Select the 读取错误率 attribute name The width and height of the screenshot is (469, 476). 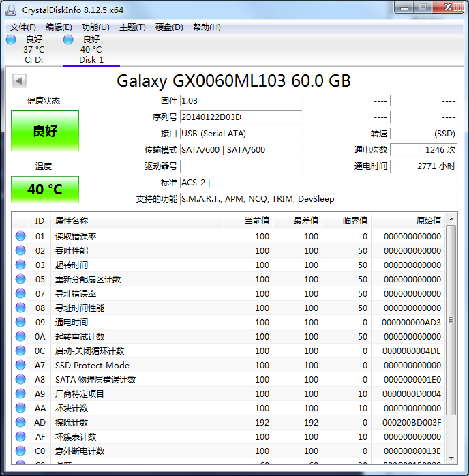[x=76, y=237]
